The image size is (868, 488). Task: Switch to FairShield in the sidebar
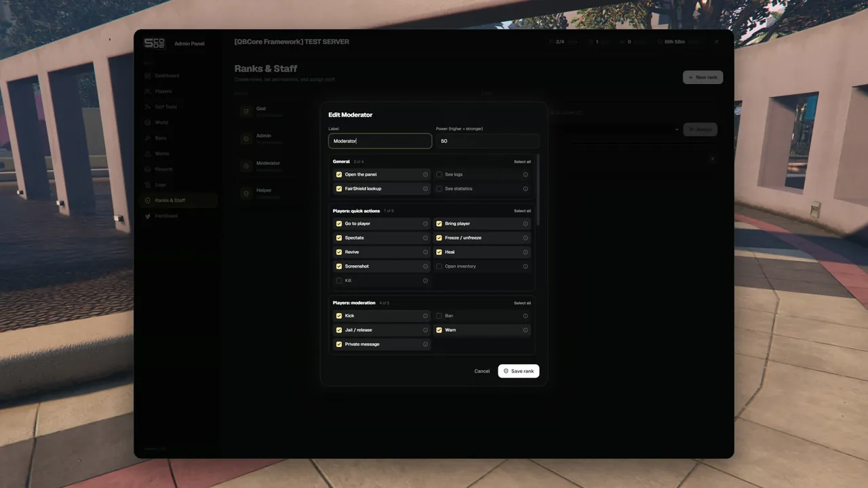click(x=180, y=216)
